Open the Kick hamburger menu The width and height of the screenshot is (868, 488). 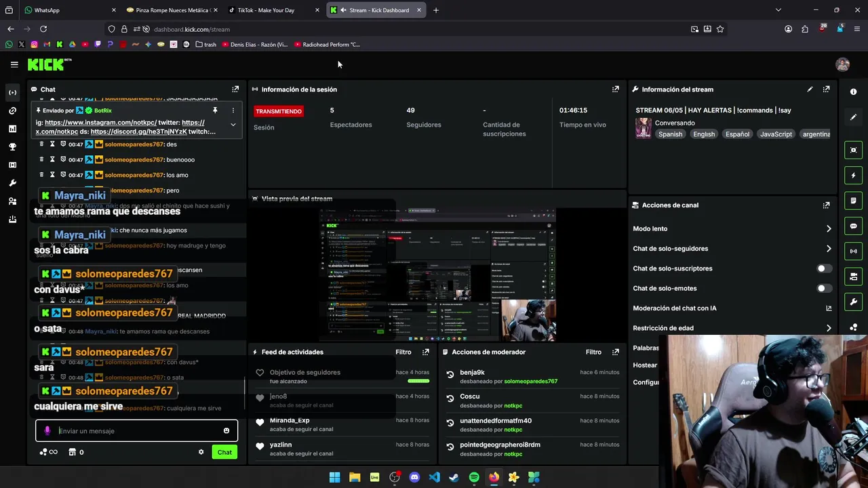[x=14, y=64]
